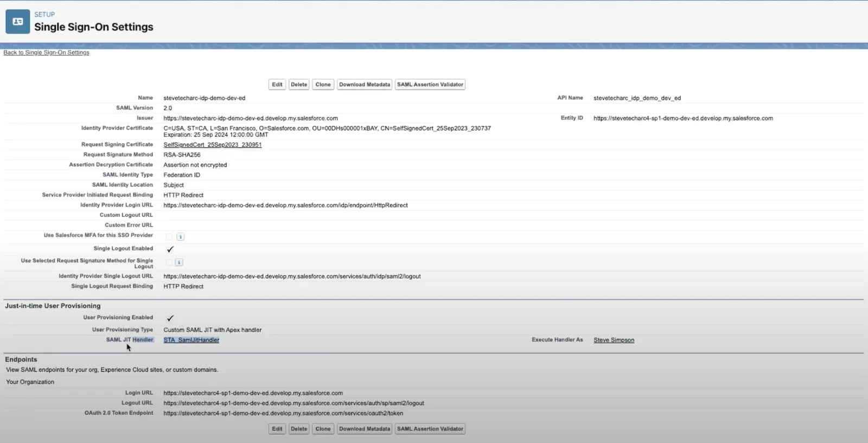The image size is (868, 443).
Task: Click the top Delete button
Action: coord(299,85)
